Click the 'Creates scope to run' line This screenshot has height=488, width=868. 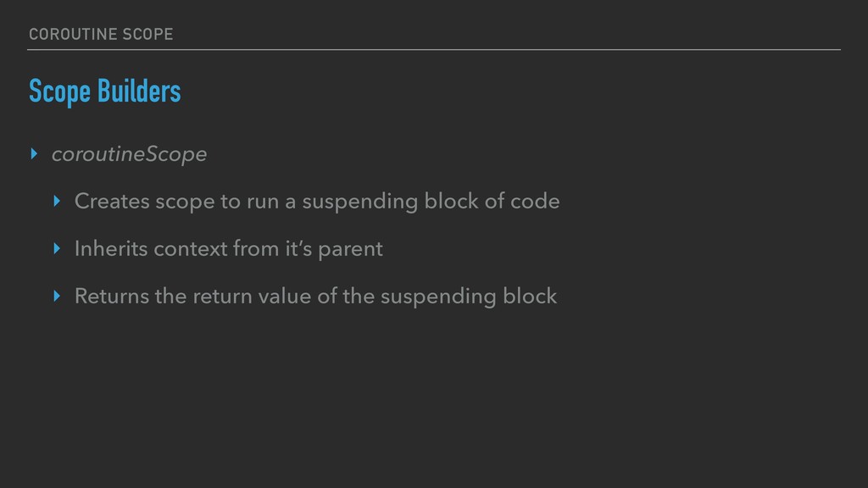316,202
